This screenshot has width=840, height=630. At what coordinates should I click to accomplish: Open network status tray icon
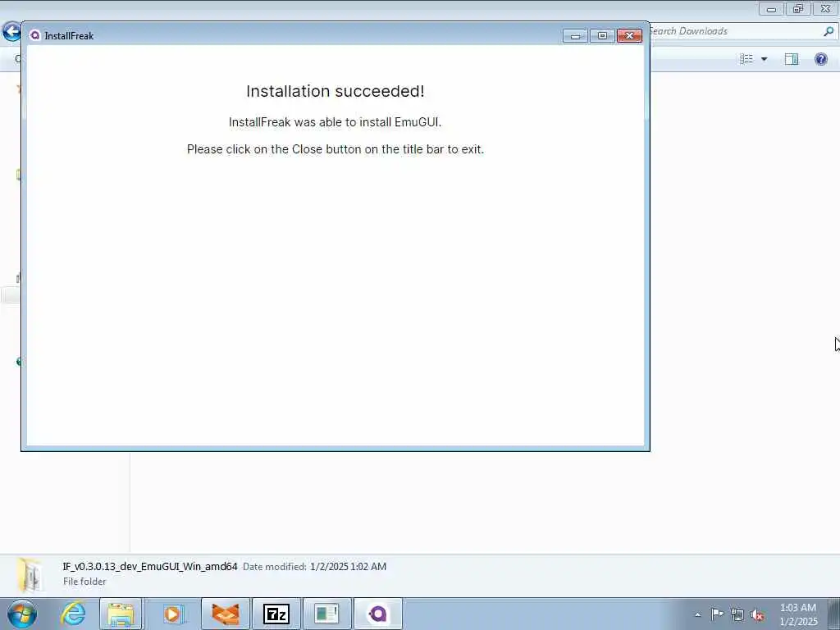tap(737, 614)
